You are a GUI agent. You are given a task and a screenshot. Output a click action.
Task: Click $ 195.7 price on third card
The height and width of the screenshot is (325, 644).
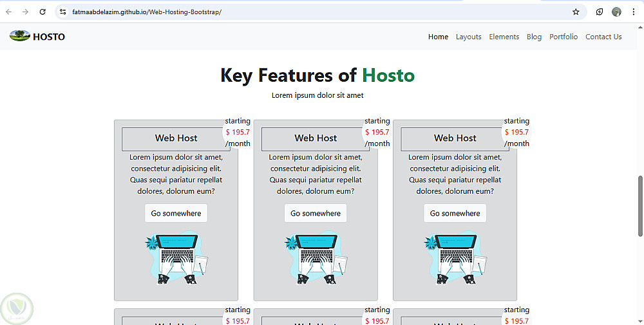(x=516, y=132)
